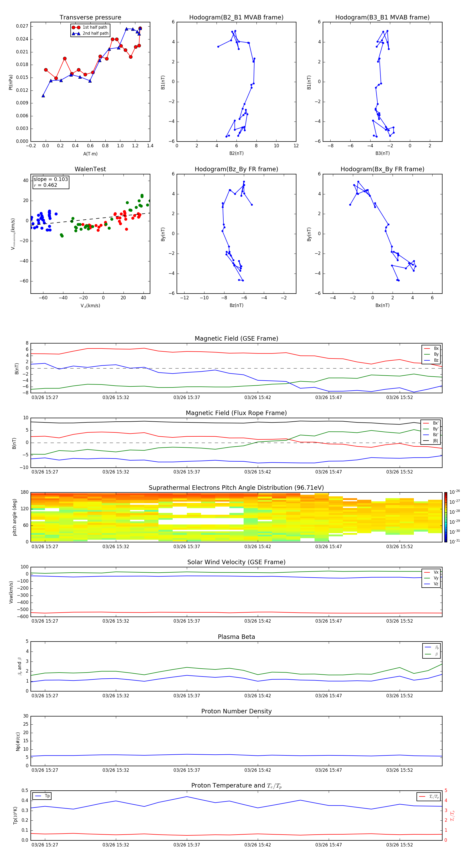Viewport: 473px width, 868px height.
Task: Select the "Proton Temperature and Te/Tp" title
Action: tap(236, 786)
